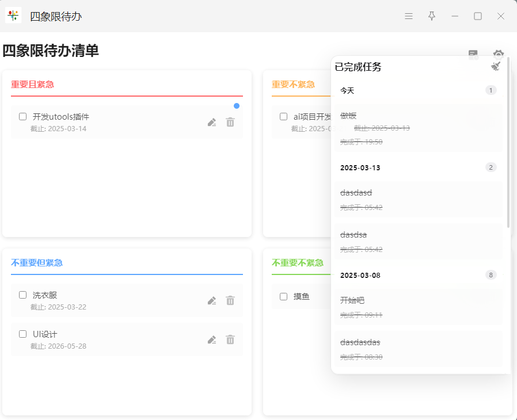The width and height of the screenshot is (517, 420).
Task: Delete the 开发utools插件 task
Action: [x=230, y=122]
